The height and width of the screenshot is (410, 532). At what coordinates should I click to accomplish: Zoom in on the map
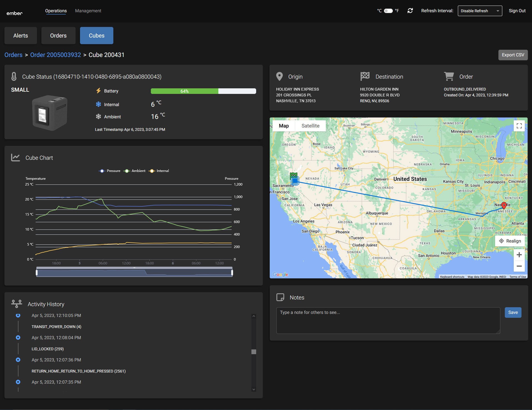(519, 255)
